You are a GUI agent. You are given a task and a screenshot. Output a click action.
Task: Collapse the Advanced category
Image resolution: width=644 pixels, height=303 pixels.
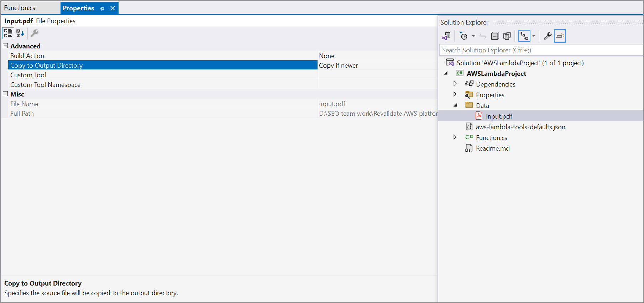5,46
